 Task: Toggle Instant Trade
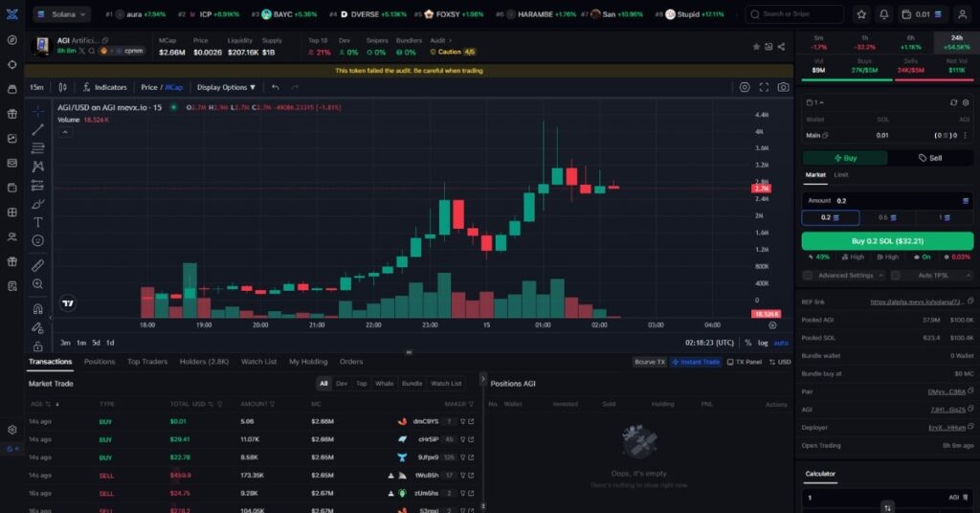696,362
